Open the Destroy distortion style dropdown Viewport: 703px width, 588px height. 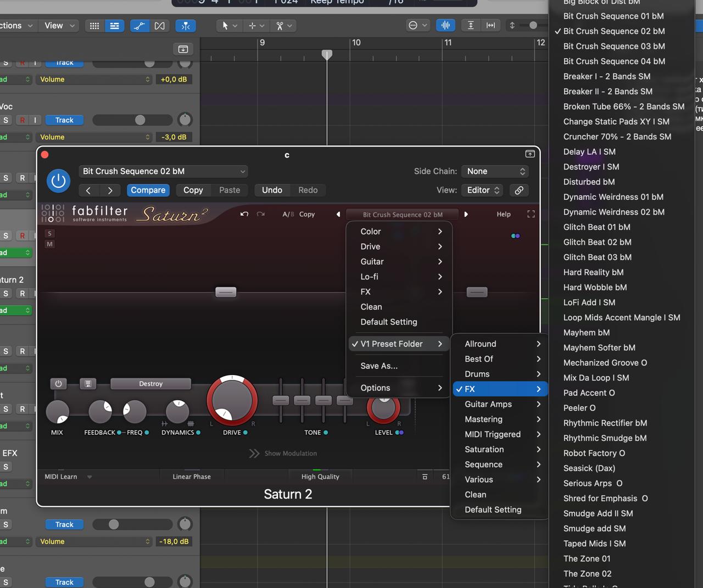coord(150,384)
